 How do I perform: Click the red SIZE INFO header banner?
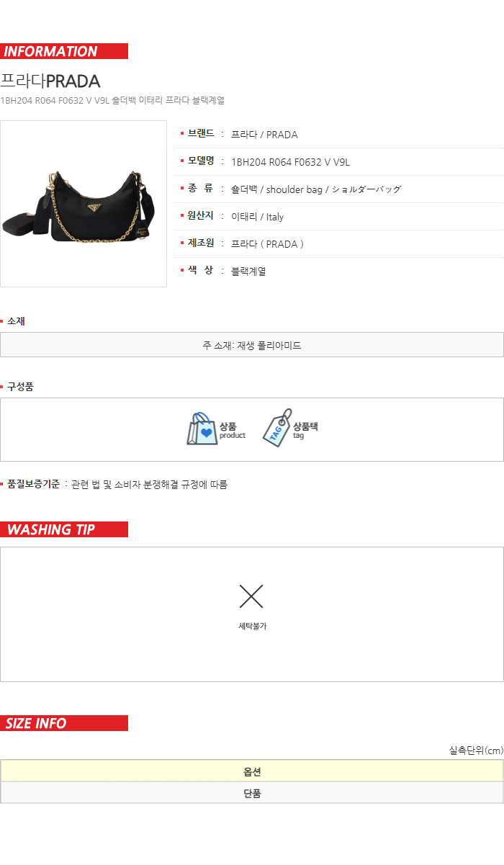[64, 723]
